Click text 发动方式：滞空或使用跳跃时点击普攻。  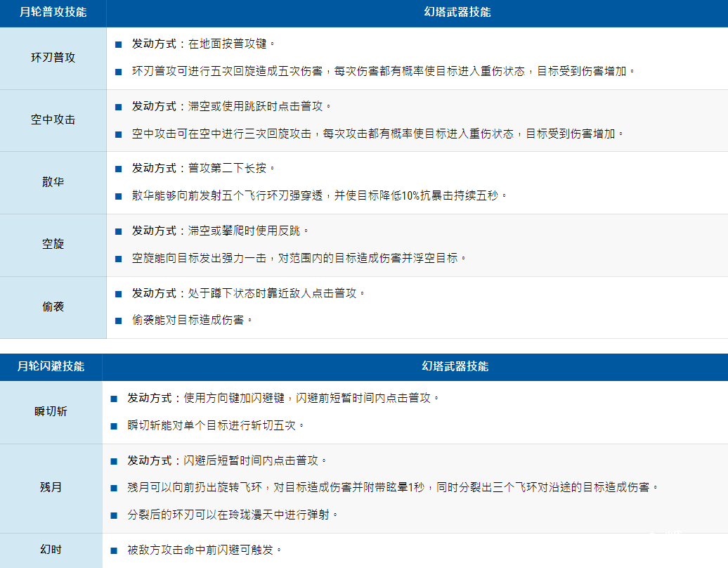pos(232,106)
